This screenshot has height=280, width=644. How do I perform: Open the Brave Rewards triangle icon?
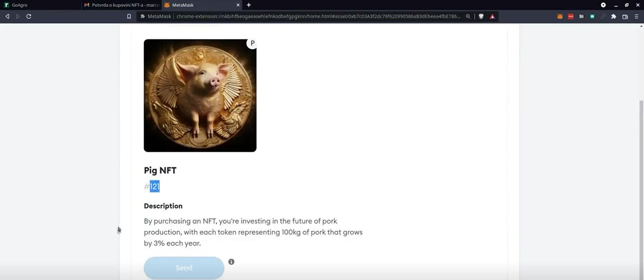click(x=492, y=16)
